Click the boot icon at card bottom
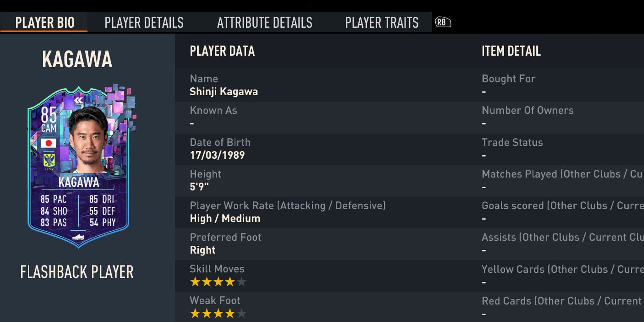Screen dimensions: 644x322 click(78, 237)
